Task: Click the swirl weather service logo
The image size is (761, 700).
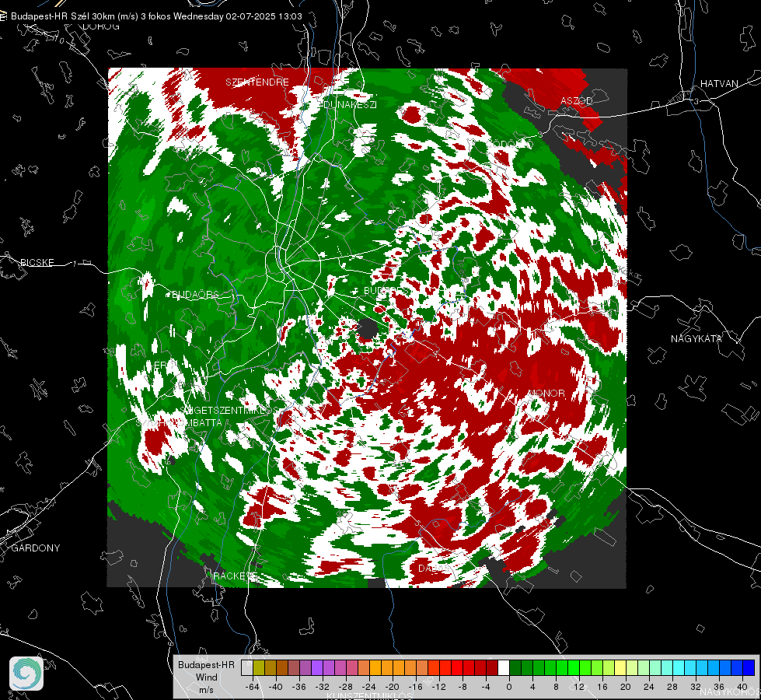Action: pyautogui.click(x=26, y=674)
